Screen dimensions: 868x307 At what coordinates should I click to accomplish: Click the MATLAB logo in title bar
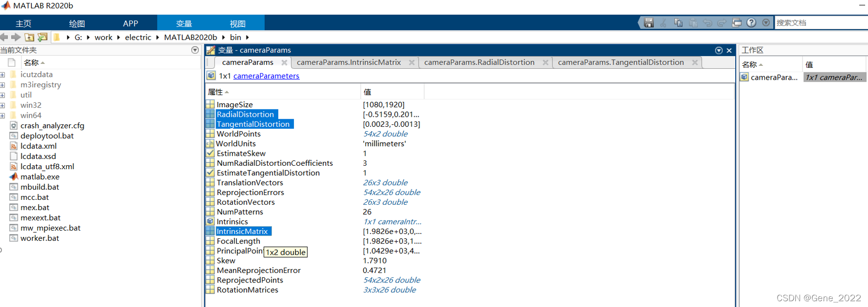point(6,5)
